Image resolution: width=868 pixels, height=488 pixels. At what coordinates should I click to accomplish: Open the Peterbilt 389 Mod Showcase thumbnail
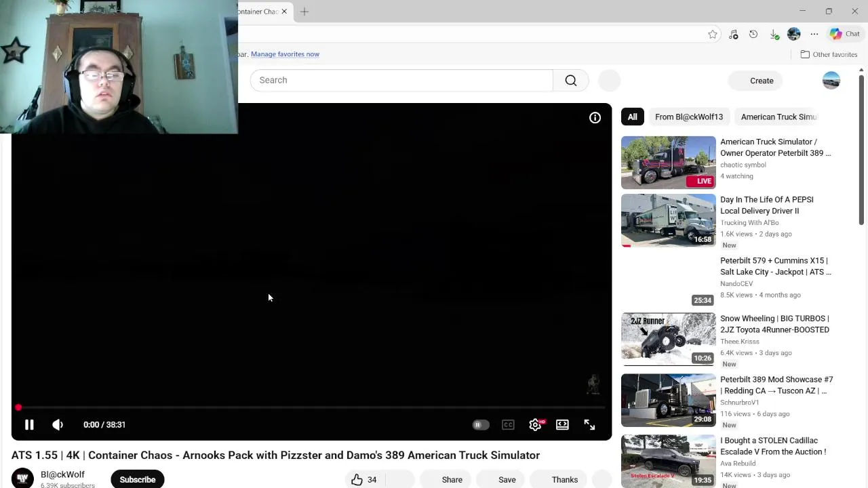(x=668, y=401)
